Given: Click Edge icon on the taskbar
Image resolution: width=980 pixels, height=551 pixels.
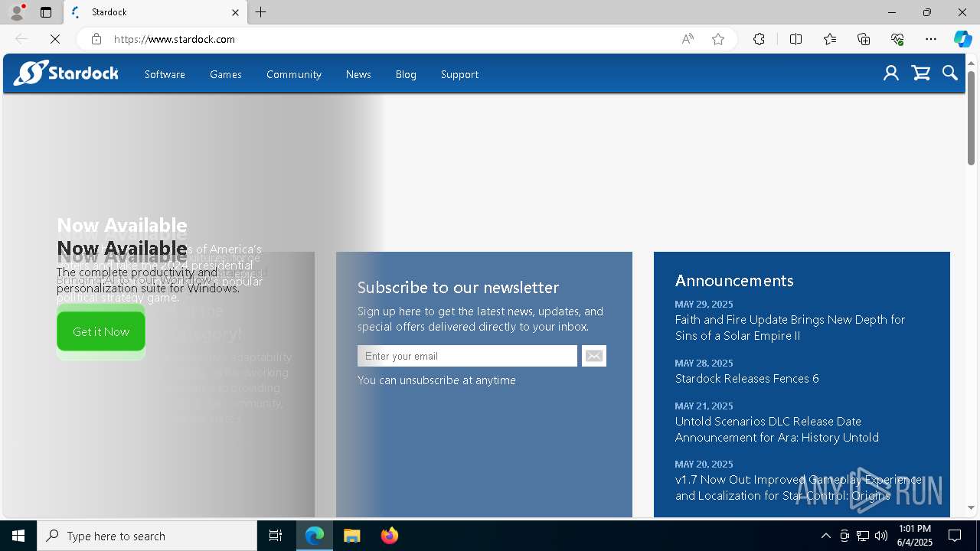Looking at the screenshot, I should (315, 536).
